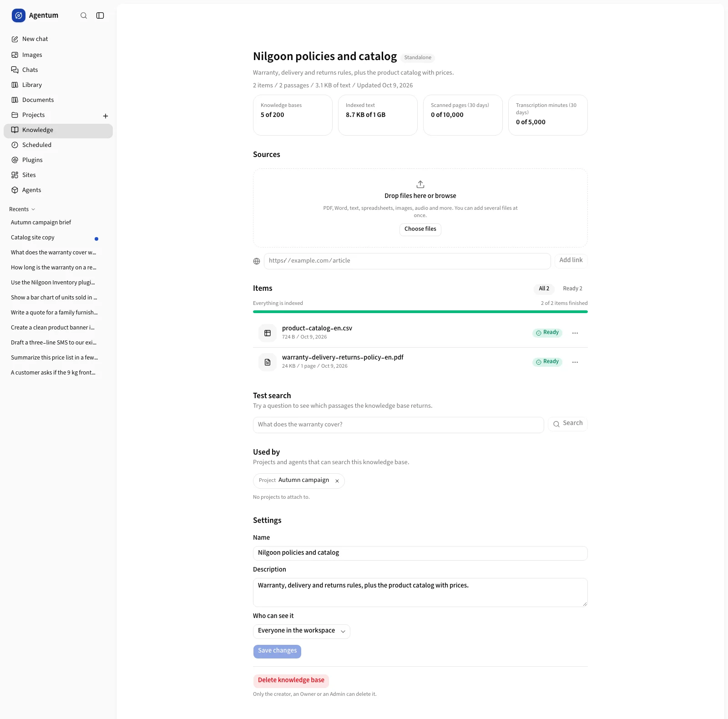Click the Choose files button
Image resolution: width=728 pixels, height=719 pixels.
pyautogui.click(x=420, y=229)
